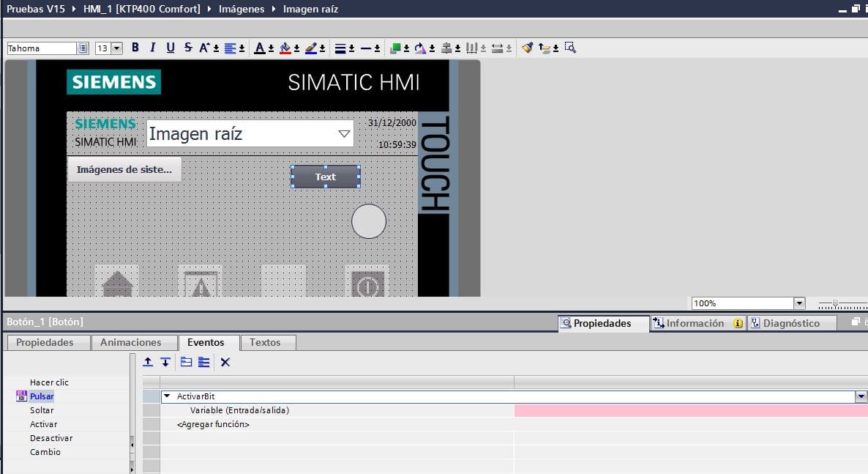Click the increase font size icon
This screenshot has width=868, height=474.
(204, 48)
